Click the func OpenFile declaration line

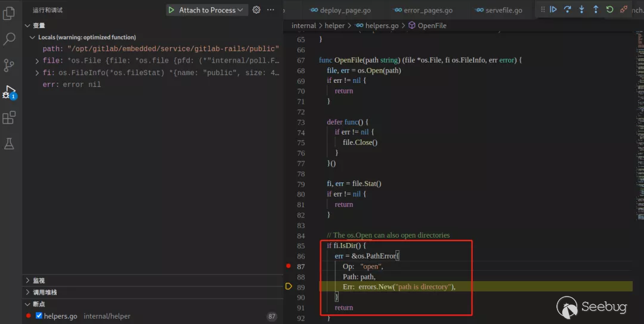[420, 60]
